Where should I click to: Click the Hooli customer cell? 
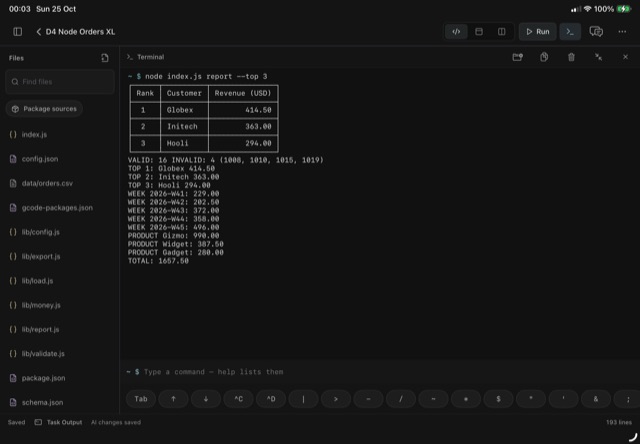point(184,144)
